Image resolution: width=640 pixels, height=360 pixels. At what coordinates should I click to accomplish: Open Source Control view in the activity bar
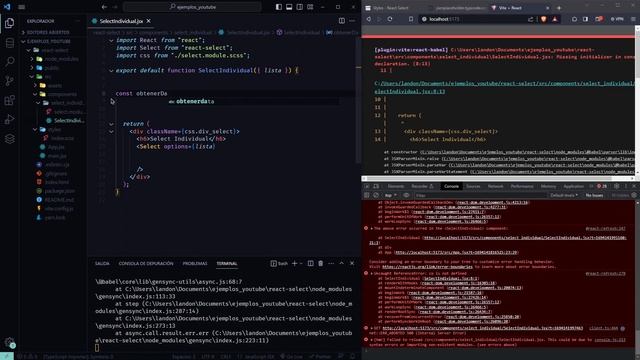click(x=9, y=81)
